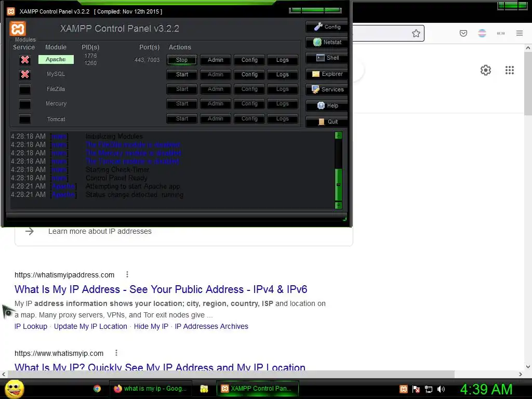Start the FileZilla module
The width and height of the screenshot is (532, 399).
point(181,89)
